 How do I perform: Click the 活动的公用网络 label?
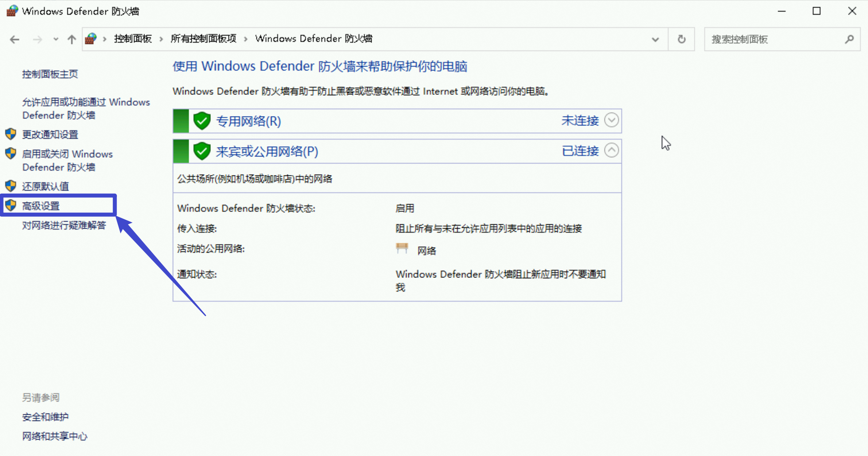pyautogui.click(x=211, y=249)
